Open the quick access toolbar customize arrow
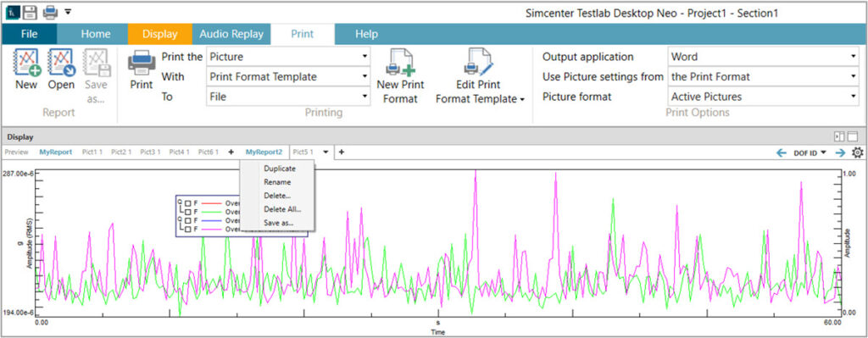Screen dimensions: 868x338 point(68,11)
